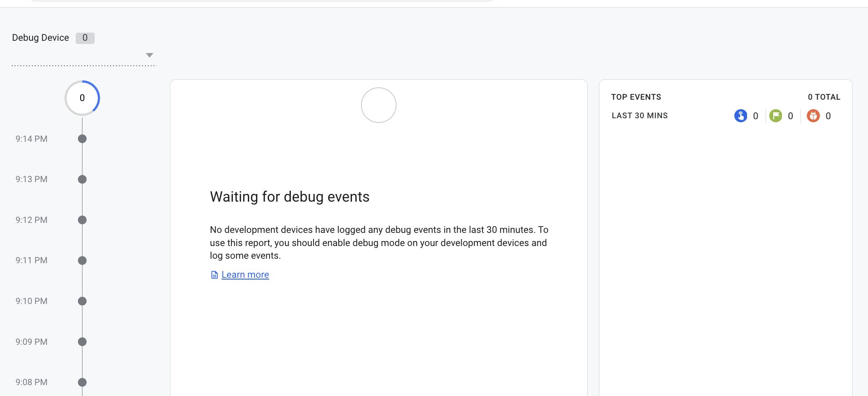Image resolution: width=868 pixels, height=396 pixels.
Task: Open the Debug Device dropdown arrow
Action: pyautogui.click(x=149, y=55)
